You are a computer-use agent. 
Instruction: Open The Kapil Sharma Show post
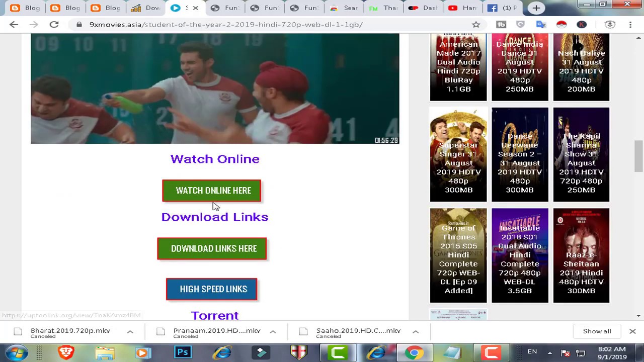[x=581, y=154]
